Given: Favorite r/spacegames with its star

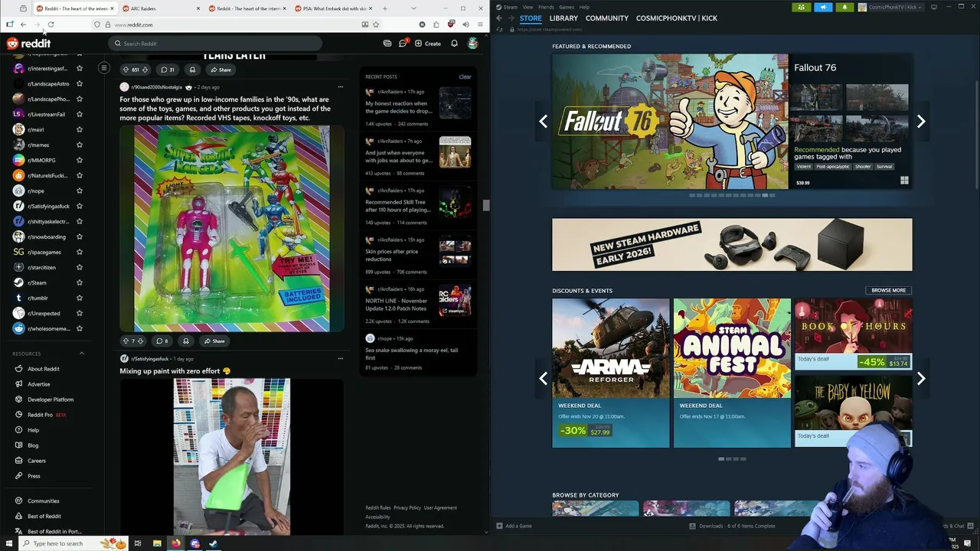Looking at the screenshot, I should coord(80,252).
